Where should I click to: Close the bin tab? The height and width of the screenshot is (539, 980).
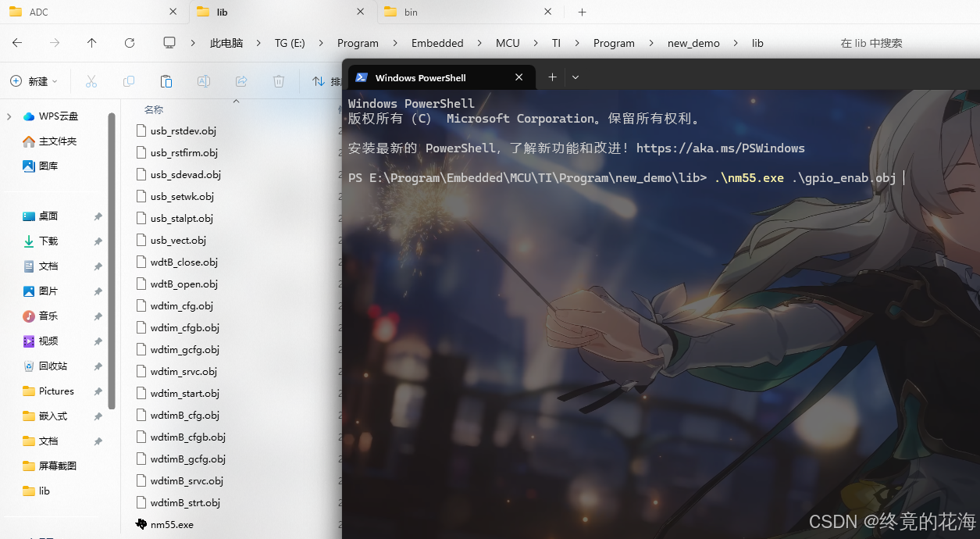coord(547,12)
